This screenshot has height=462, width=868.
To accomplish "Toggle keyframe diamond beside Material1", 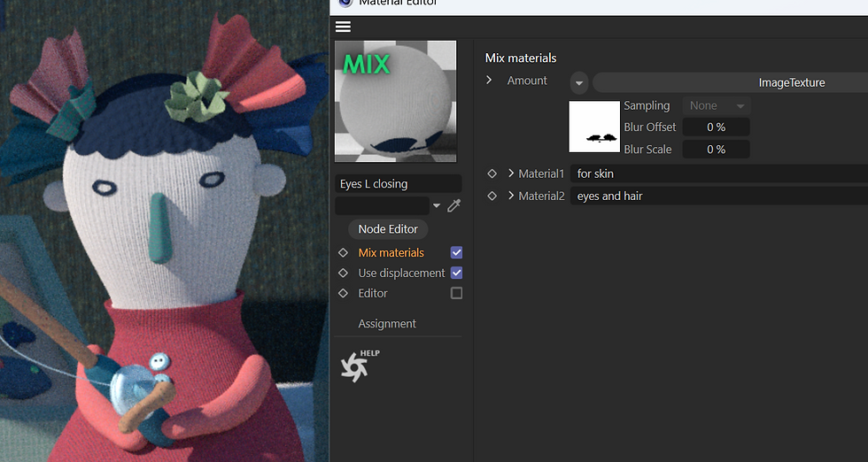I will point(492,173).
